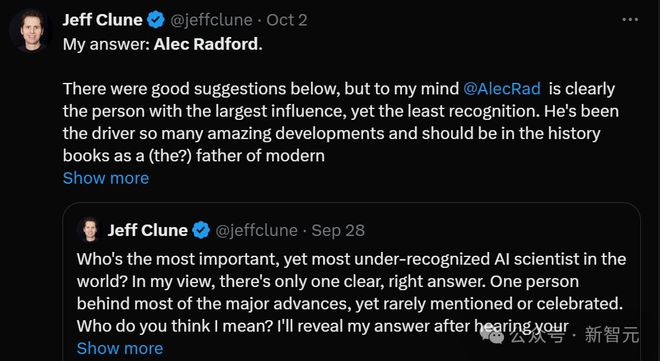Expand the main tweet with Show more
The width and height of the screenshot is (660, 361).
tap(106, 178)
